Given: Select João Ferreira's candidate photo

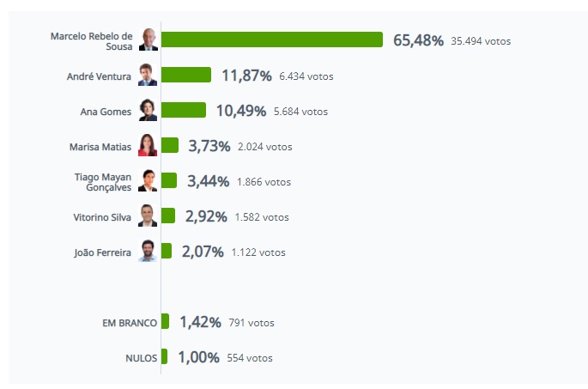Looking at the screenshot, I should tap(149, 252).
